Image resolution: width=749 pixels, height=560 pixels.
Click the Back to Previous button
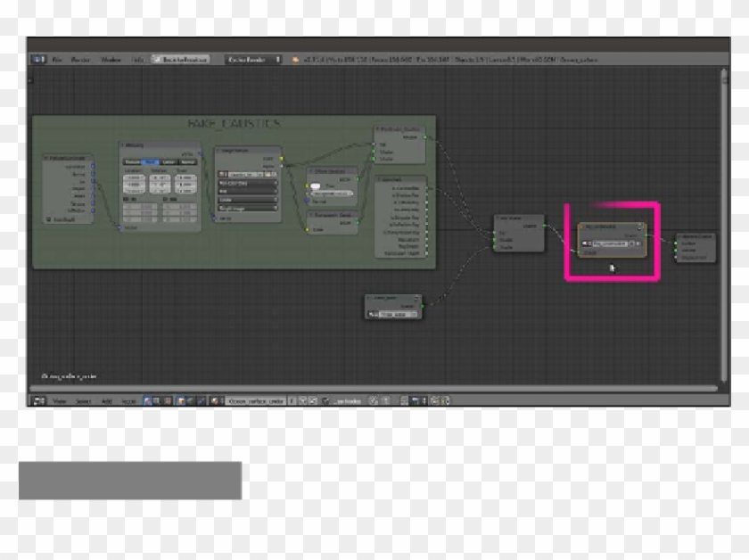tap(180, 59)
